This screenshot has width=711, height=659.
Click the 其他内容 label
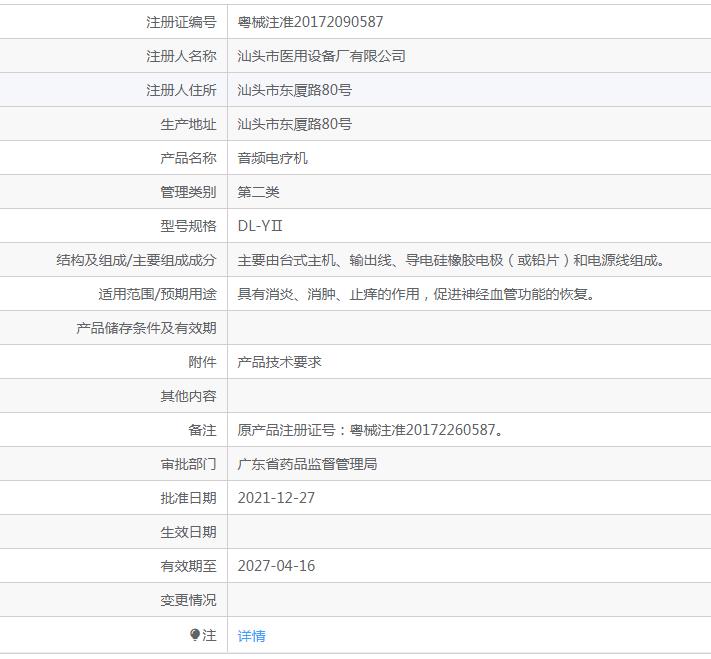coord(188,396)
